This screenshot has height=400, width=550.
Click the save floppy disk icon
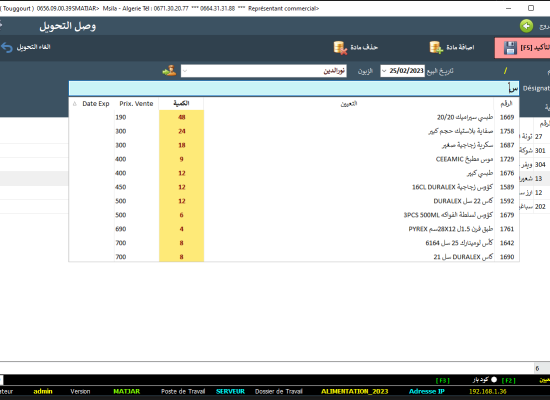coord(510,48)
